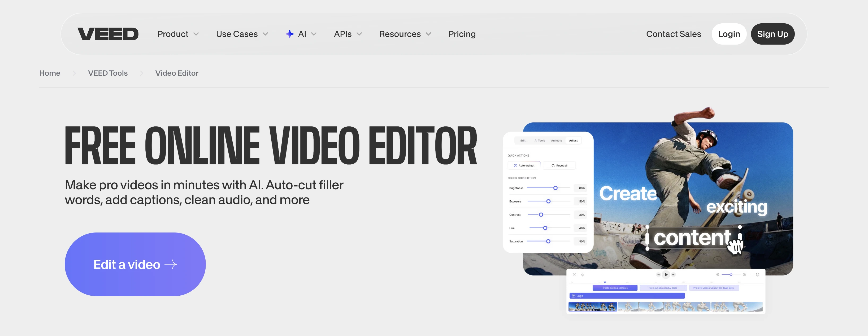Screen dimensions: 868x336
Task: Open the Resources dropdown
Action: pos(405,34)
